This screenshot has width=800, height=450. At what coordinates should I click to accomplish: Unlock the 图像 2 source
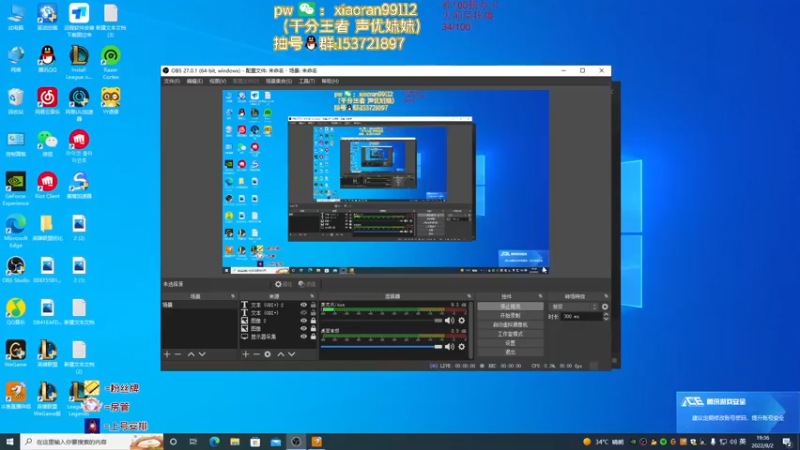click(313, 321)
